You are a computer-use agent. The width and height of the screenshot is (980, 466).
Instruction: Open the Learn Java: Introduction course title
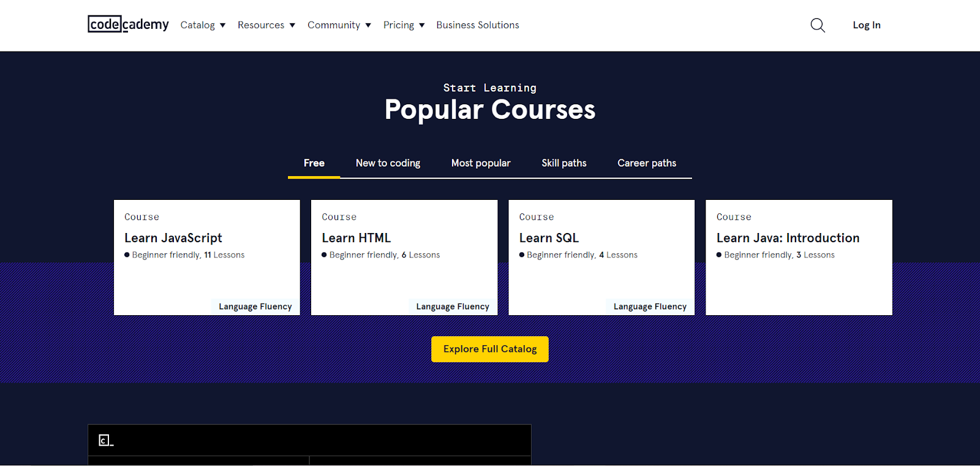click(x=788, y=238)
